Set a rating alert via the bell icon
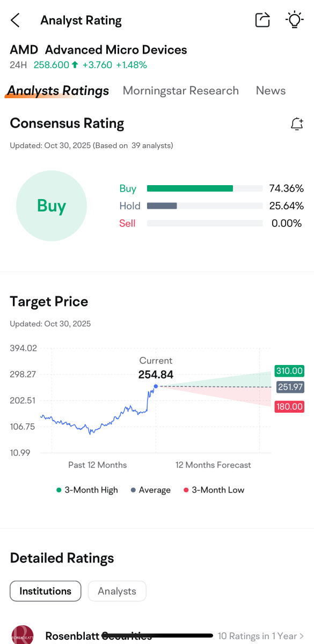The image size is (314, 644). 297,123
